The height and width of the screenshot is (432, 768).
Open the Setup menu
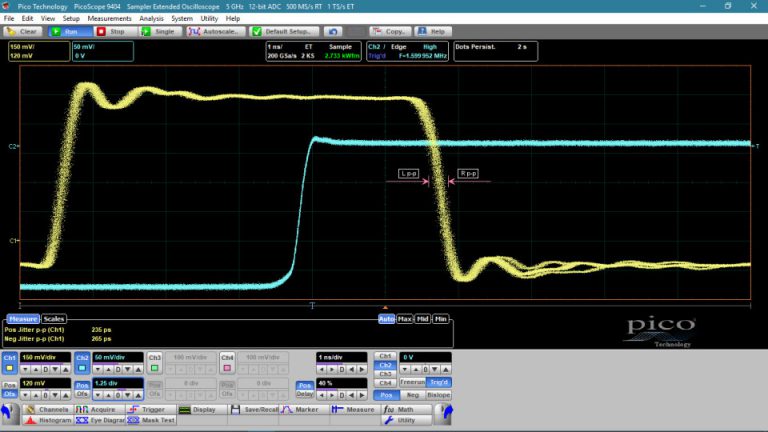[x=71, y=18]
